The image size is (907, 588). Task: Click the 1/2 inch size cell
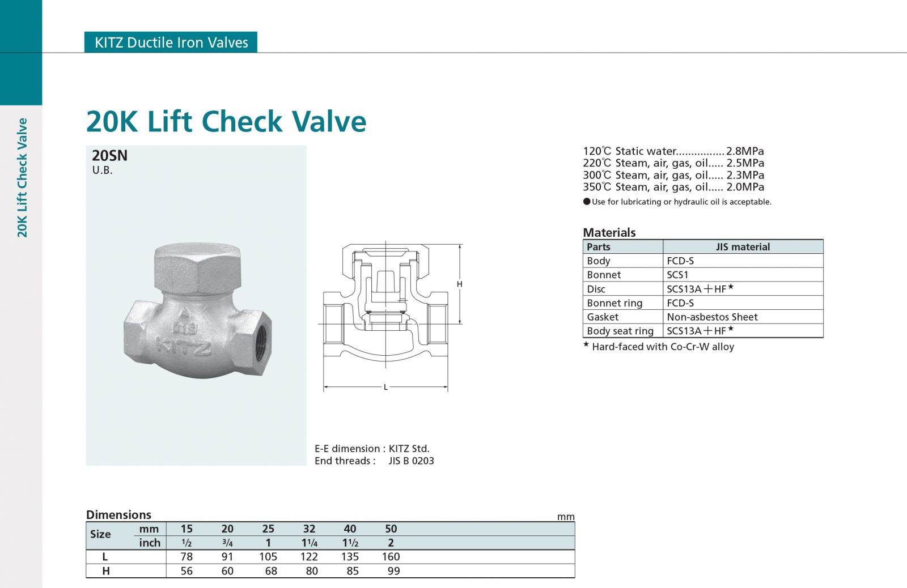187,543
